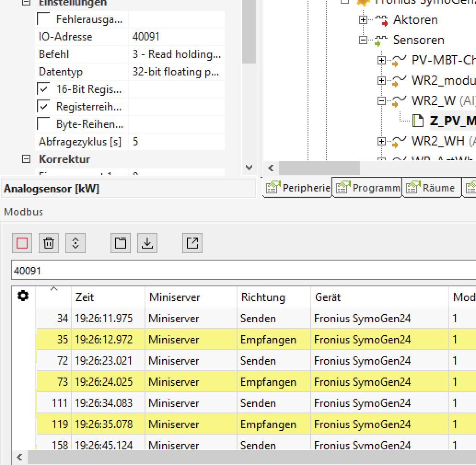Image resolution: width=476 pixels, height=465 pixels.
Task: Click the tree view horizontal scrollbar thumb
Action: [x=319, y=168]
